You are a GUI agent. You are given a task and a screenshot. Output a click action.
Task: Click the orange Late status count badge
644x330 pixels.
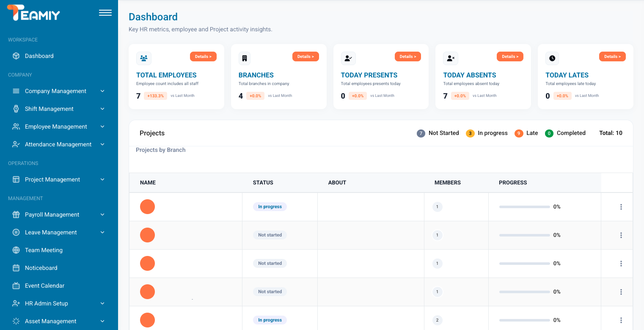click(x=519, y=133)
